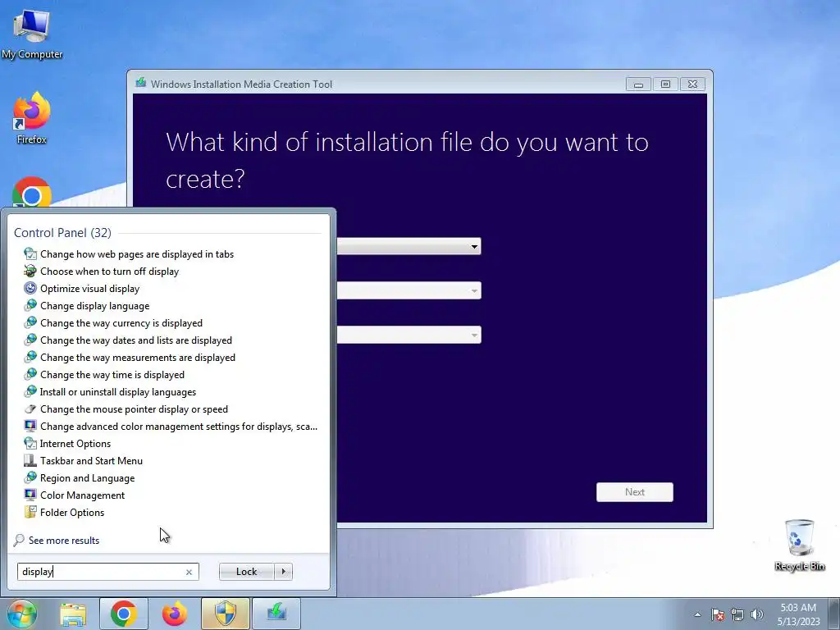840x630 pixels.
Task: Open Taskbar and Start Menu result
Action: (91, 461)
